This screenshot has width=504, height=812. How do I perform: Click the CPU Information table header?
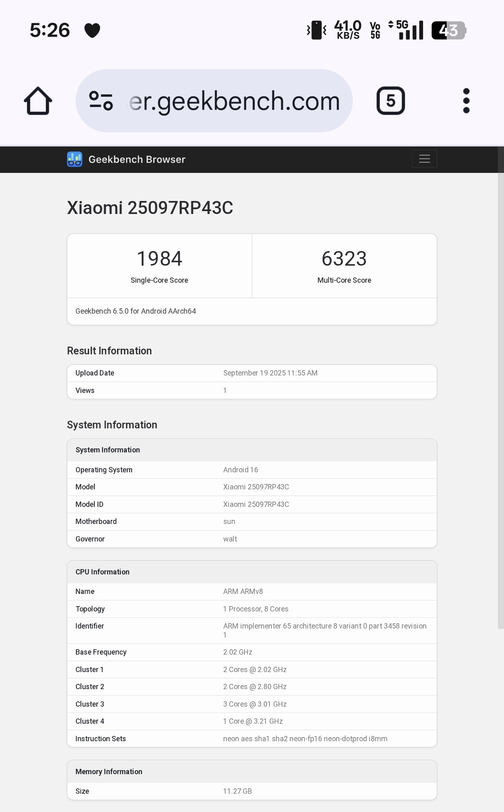point(102,572)
